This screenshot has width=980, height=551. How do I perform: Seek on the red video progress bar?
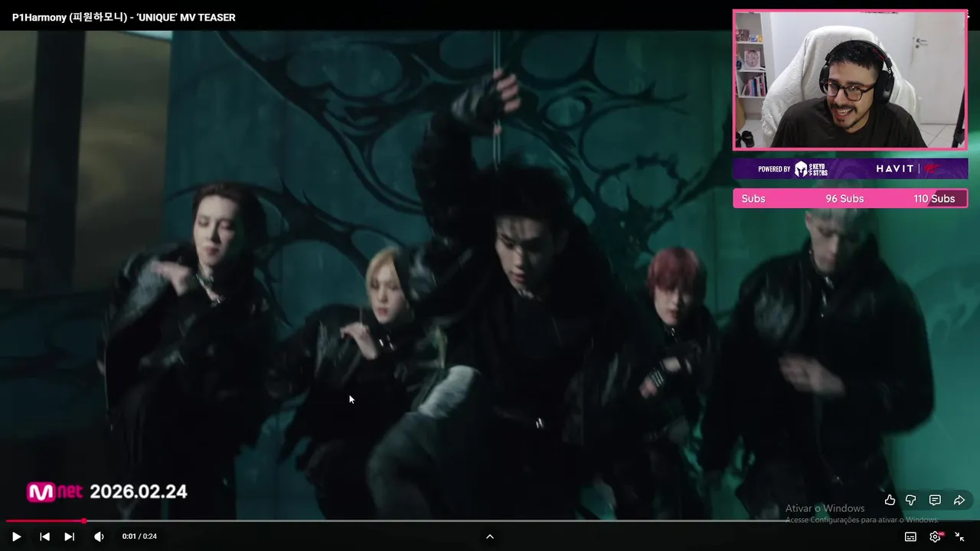coord(490,521)
